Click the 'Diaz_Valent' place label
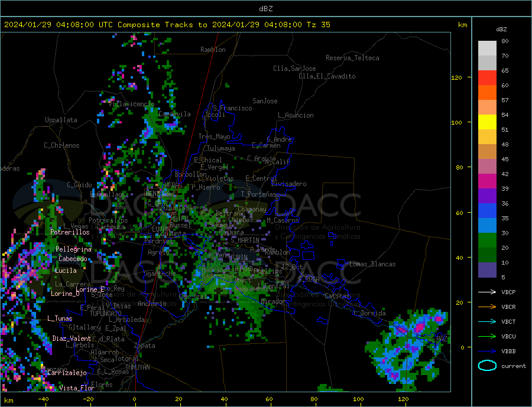This screenshot has width=532, height=407. pyautogui.click(x=72, y=338)
